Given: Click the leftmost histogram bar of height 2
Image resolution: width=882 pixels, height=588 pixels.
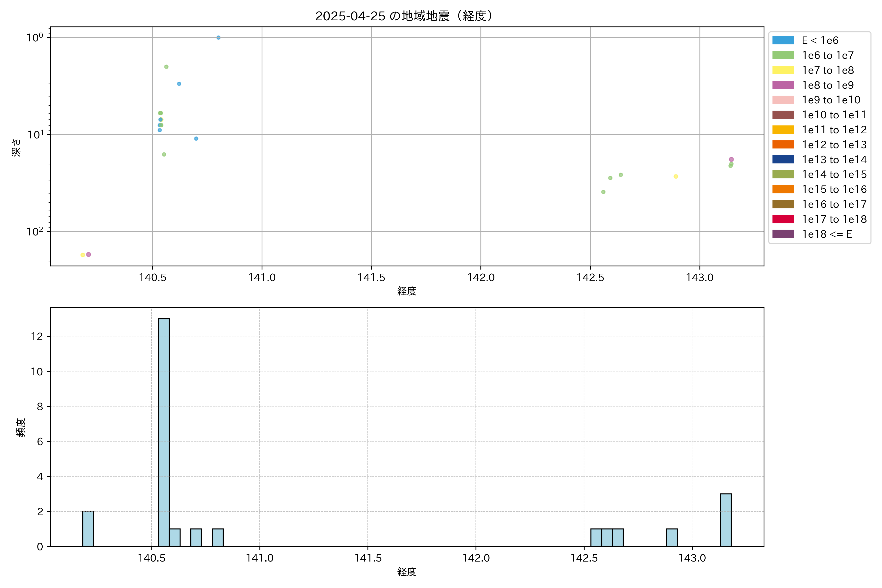Looking at the screenshot, I should 88,529.
